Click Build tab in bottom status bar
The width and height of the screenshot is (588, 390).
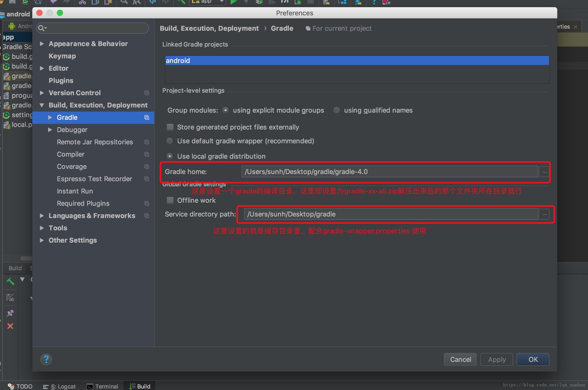(x=140, y=386)
